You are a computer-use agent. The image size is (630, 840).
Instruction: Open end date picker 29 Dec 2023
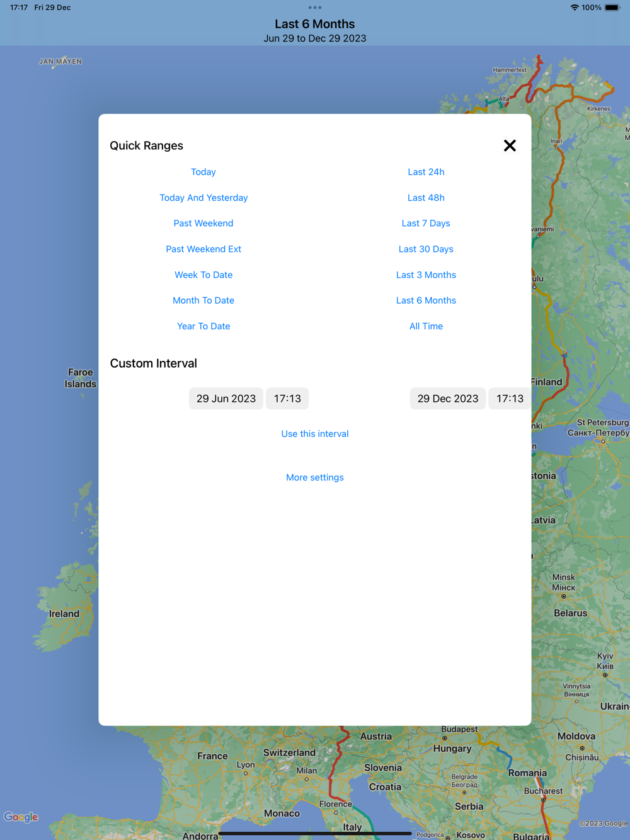pyautogui.click(x=448, y=399)
